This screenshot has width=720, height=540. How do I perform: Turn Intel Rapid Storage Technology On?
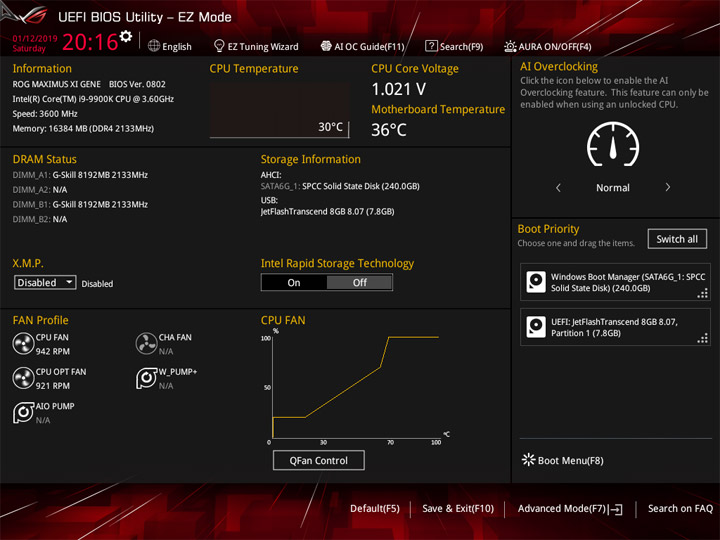[x=294, y=282]
